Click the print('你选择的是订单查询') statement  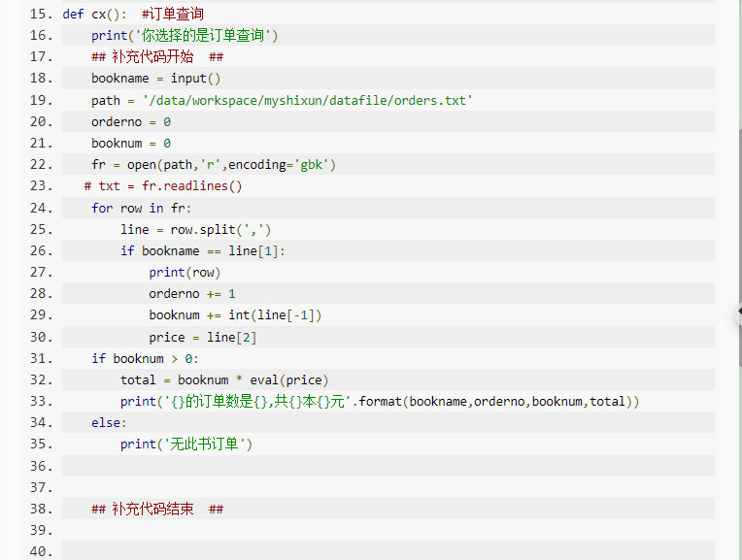coord(185,36)
